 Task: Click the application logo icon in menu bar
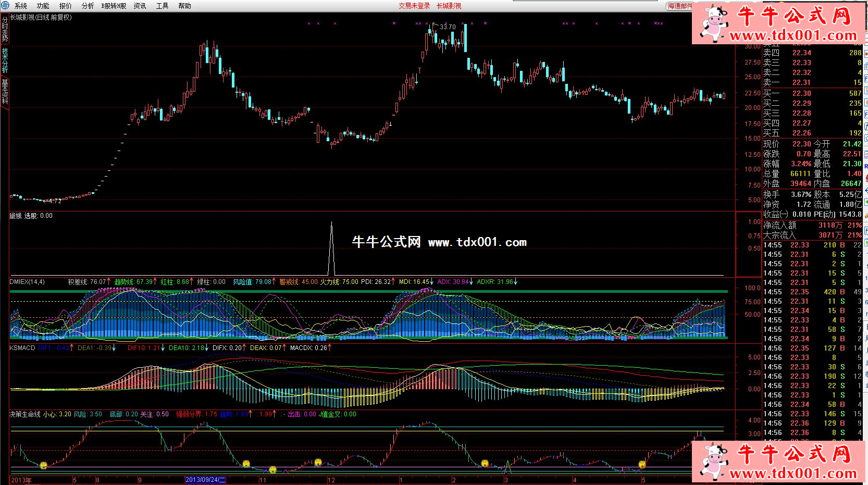point(5,5)
